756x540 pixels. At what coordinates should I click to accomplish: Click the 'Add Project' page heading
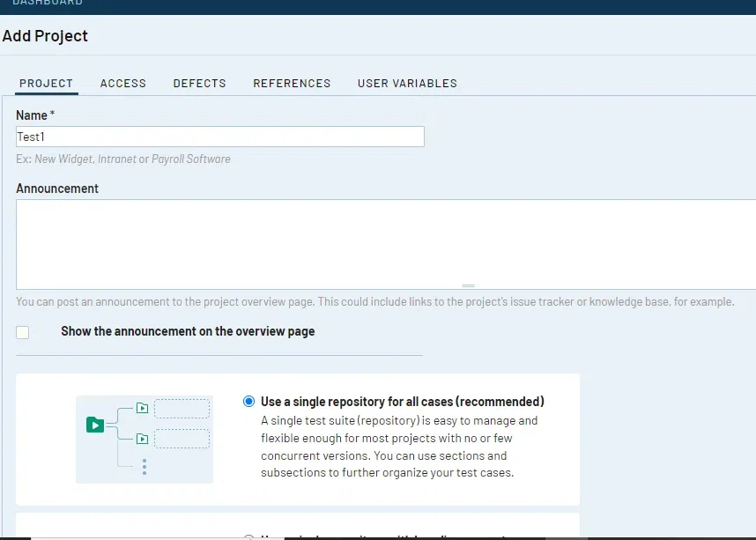45,36
